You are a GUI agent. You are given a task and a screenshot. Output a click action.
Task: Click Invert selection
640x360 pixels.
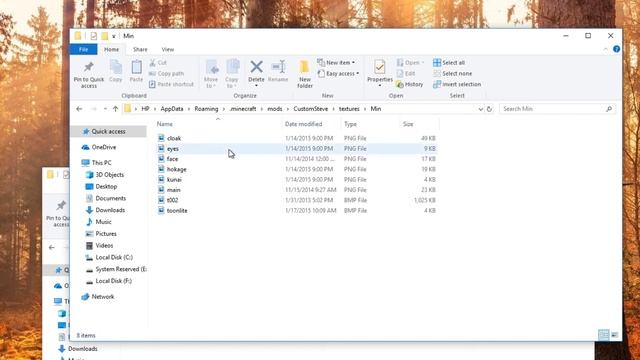pos(457,84)
